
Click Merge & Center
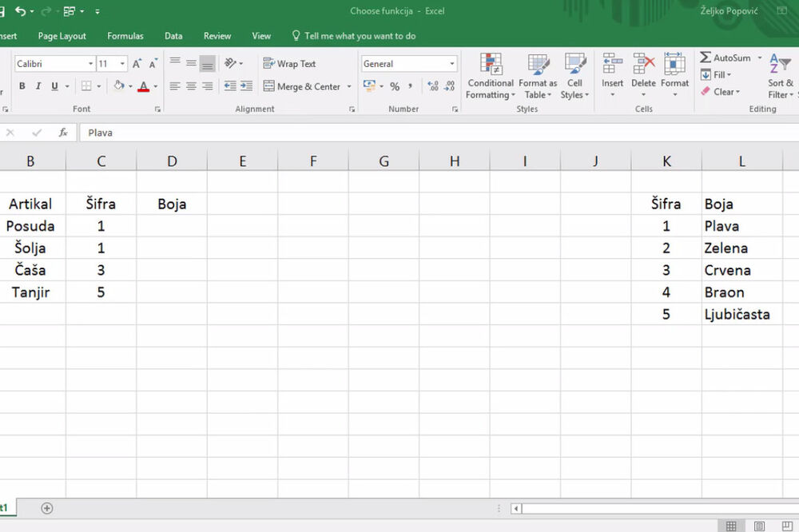point(307,85)
